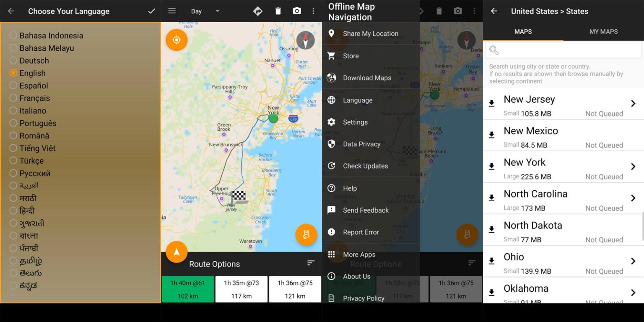
Task: Tap the magnifier icon in the maps search
Action: click(x=494, y=50)
